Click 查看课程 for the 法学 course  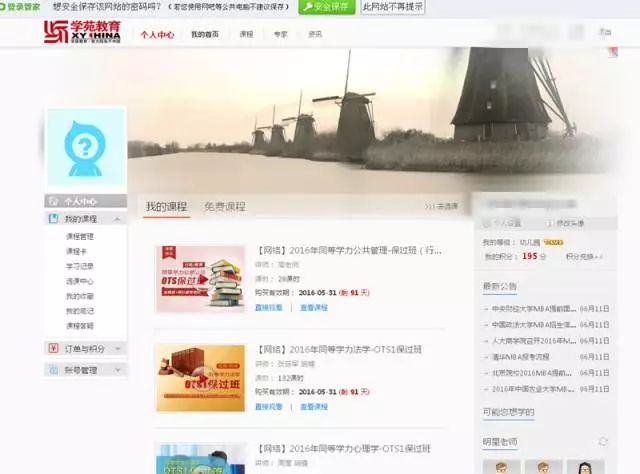[x=314, y=407]
